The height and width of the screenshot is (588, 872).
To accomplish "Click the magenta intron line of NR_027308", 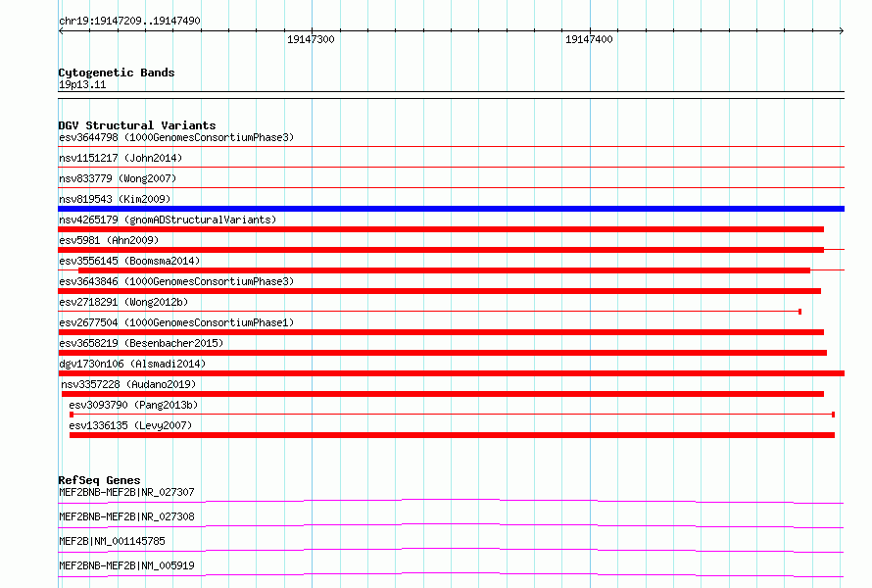I will 451,525.
